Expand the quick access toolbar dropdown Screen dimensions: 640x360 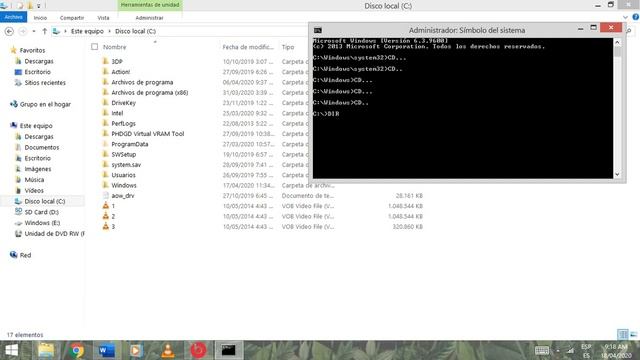tap(39, 6)
